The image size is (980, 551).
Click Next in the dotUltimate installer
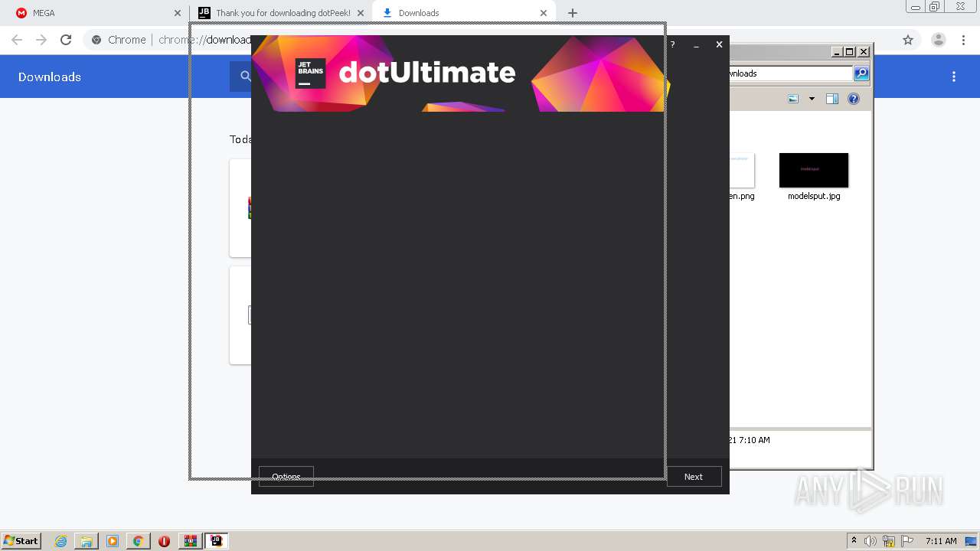694,476
